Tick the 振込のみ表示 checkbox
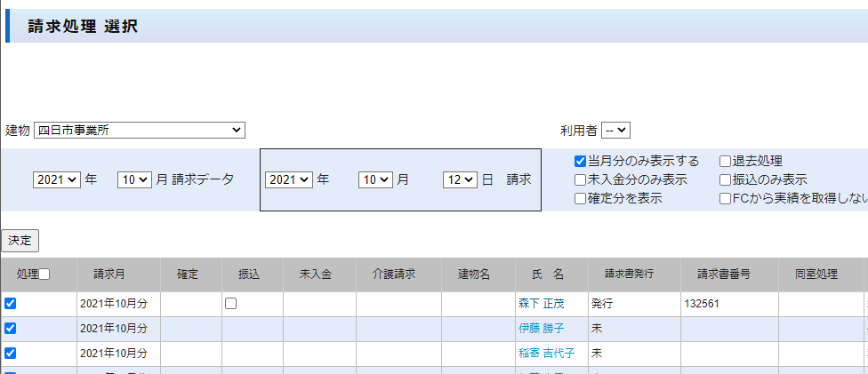Viewport: 868px width, 374px height. (726, 180)
